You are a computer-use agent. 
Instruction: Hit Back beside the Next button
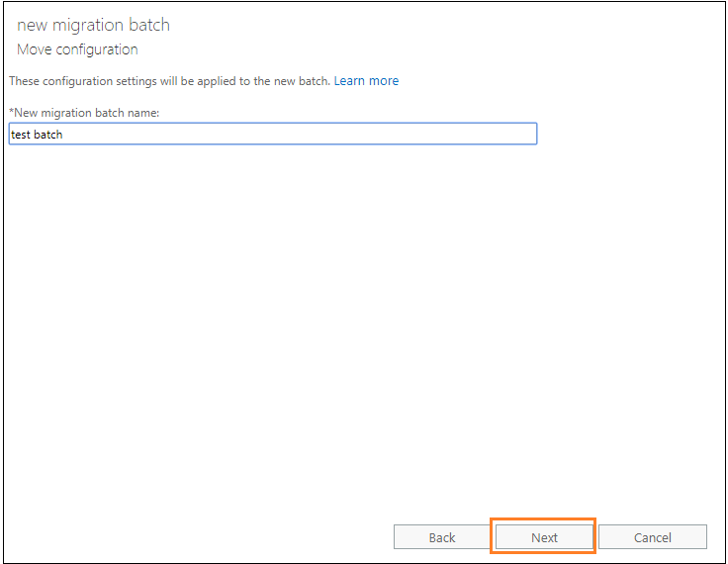(x=441, y=537)
